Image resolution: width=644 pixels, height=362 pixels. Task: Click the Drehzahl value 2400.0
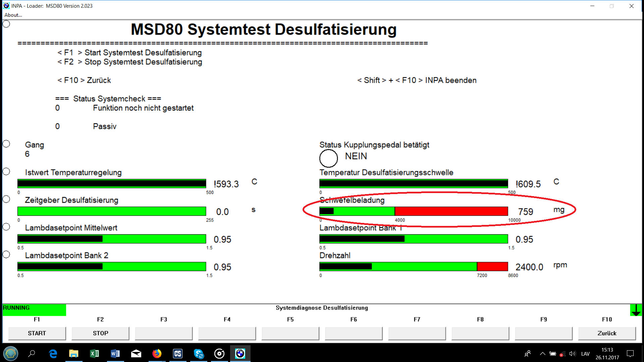pyautogui.click(x=529, y=267)
